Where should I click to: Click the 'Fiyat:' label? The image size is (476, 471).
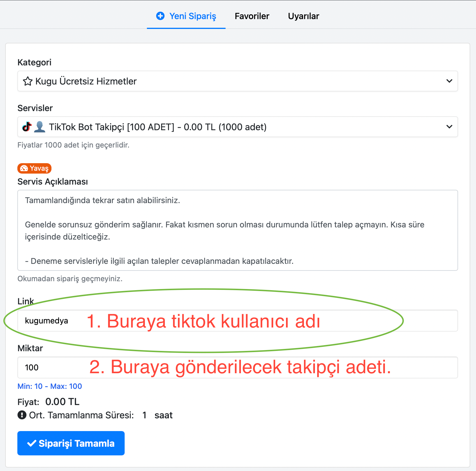tap(28, 402)
